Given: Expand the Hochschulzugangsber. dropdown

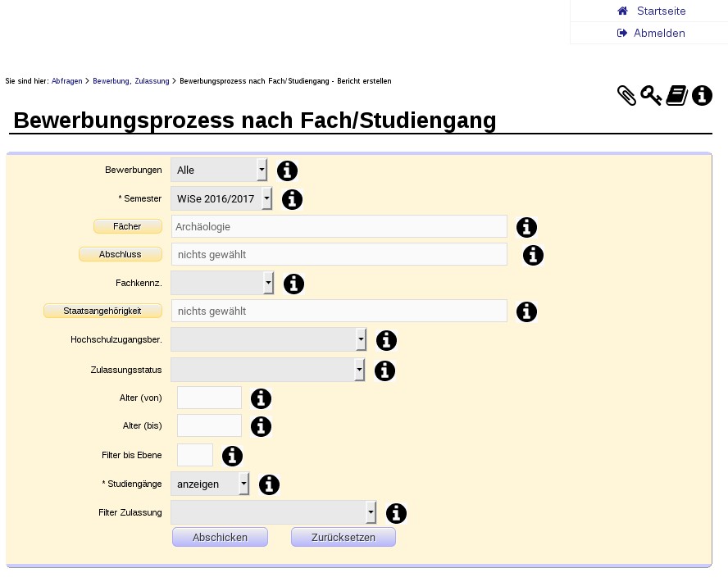Looking at the screenshot, I should tap(268, 339).
